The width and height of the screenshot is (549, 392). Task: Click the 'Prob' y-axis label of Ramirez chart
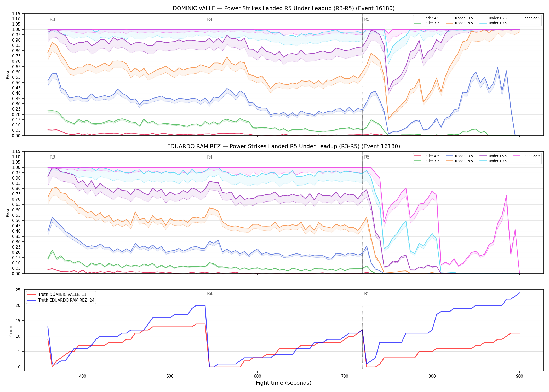pos(8,213)
